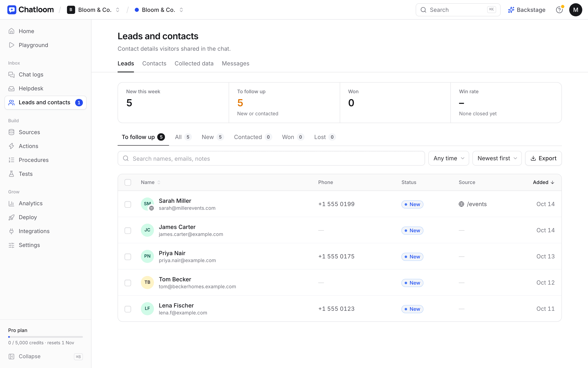Sort the table by the Name column
The width and height of the screenshot is (588, 368).
(x=150, y=182)
